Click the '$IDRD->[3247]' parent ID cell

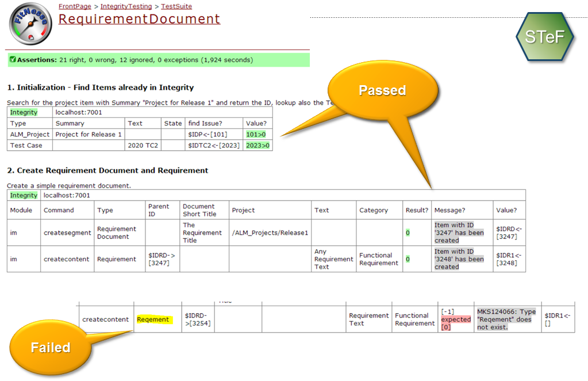(162, 259)
